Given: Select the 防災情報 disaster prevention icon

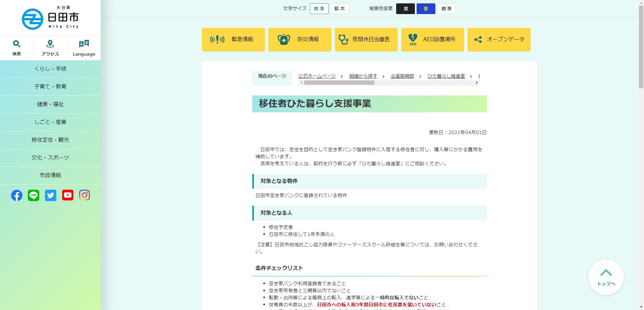Looking at the screenshot, I should 300,39.
